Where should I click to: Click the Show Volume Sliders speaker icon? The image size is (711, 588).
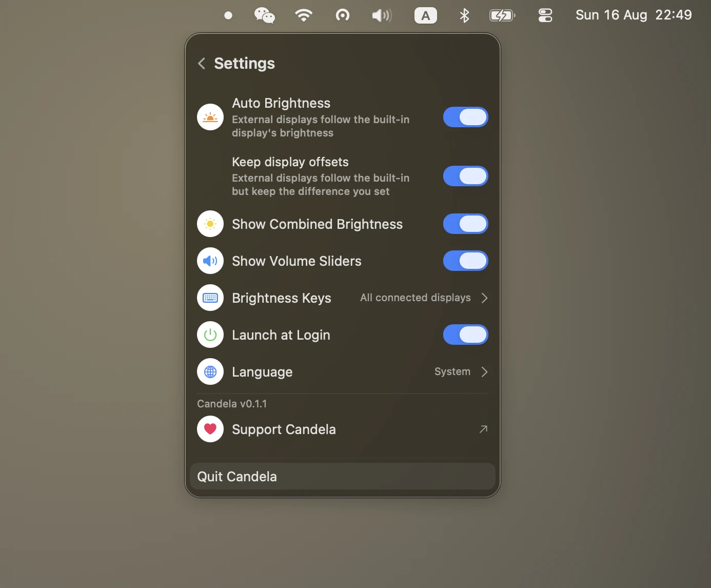coord(210,261)
